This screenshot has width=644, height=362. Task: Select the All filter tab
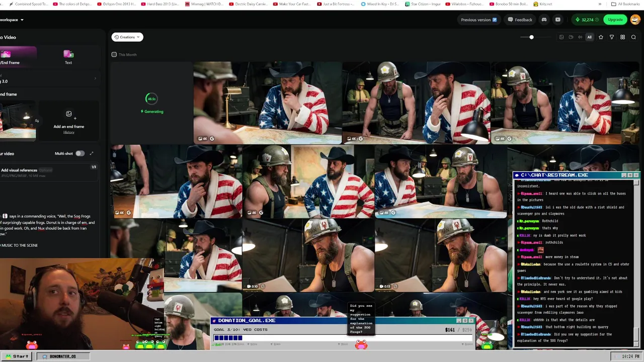click(x=590, y=37)
